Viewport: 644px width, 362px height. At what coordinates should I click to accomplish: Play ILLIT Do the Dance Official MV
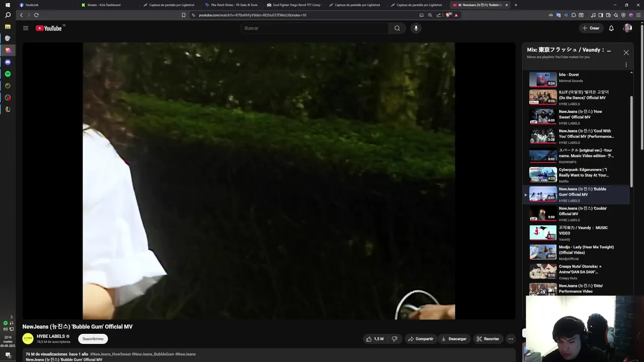coord(576,97)
